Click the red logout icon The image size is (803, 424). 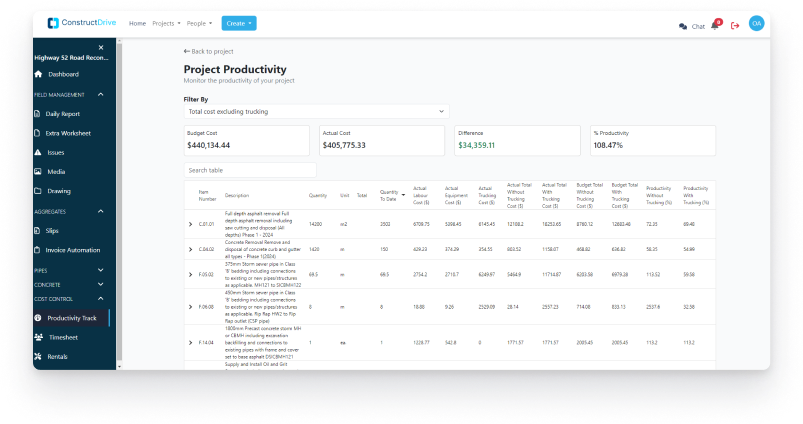coord(735,26)
